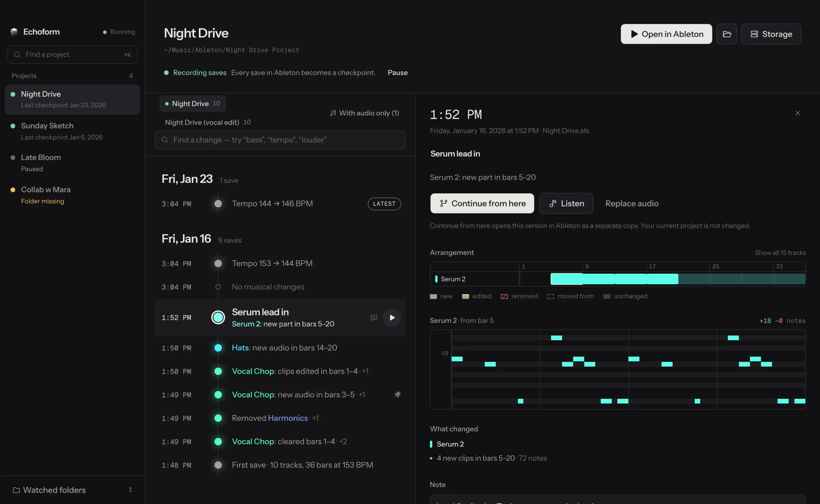Select the Hats new audio checkpoint
The height and width of the screenshot is (504, 820).
(x=280, y=348)
